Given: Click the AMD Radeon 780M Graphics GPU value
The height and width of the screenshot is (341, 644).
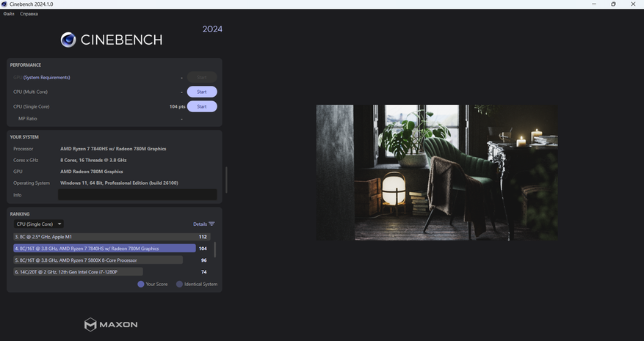Looking at the screenshot, I should pos(92,172).
